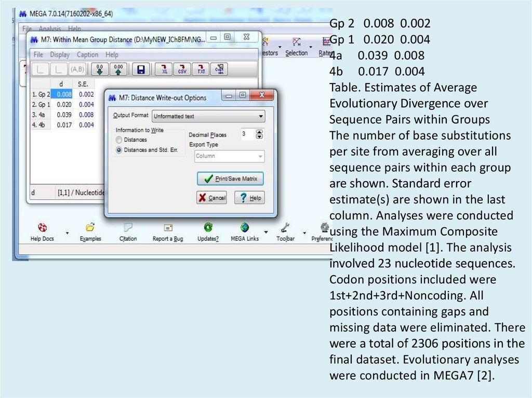Select the Distances radio button
532x398 pixels.
(119, 140)
